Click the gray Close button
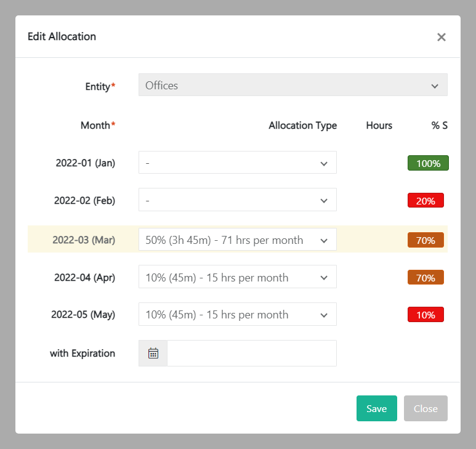Image resolution: width=476 pixels, height=449 pixels. coord(426,408)
